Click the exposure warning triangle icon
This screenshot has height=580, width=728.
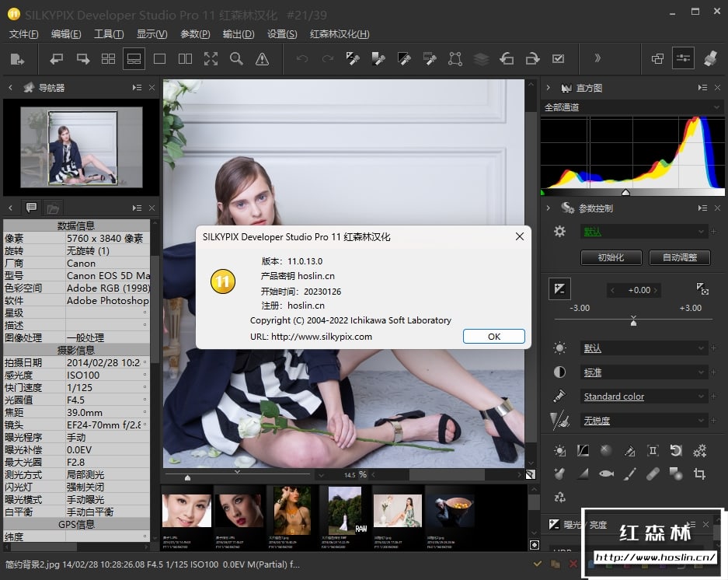point(262,58)
